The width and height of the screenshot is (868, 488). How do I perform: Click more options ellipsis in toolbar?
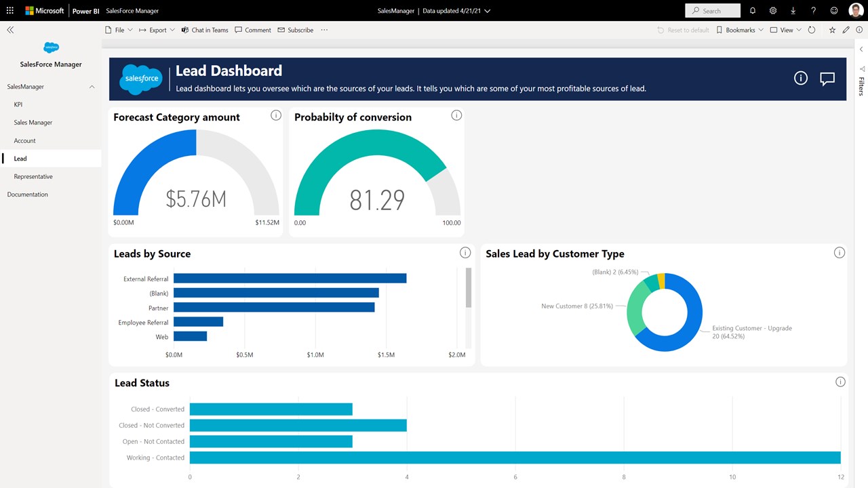[x=324, y=30]
